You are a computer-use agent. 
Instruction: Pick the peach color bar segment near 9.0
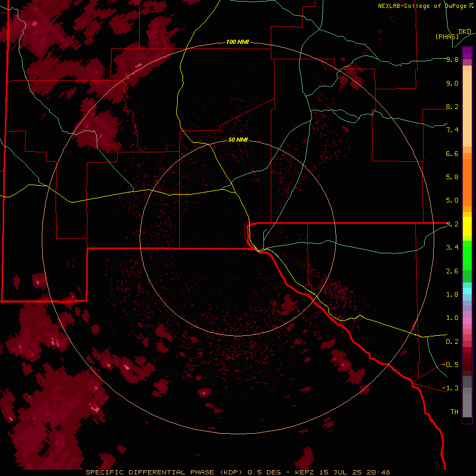[467, 109]
